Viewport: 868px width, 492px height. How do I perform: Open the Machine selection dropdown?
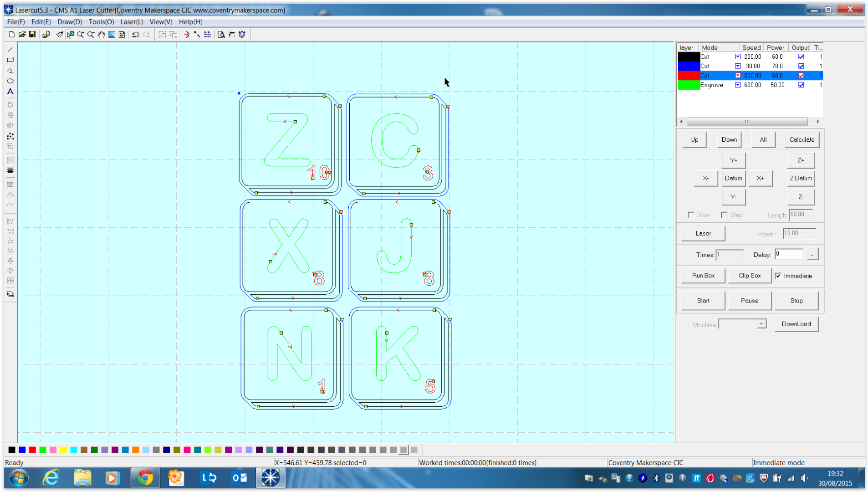click(x=761, y=323)
